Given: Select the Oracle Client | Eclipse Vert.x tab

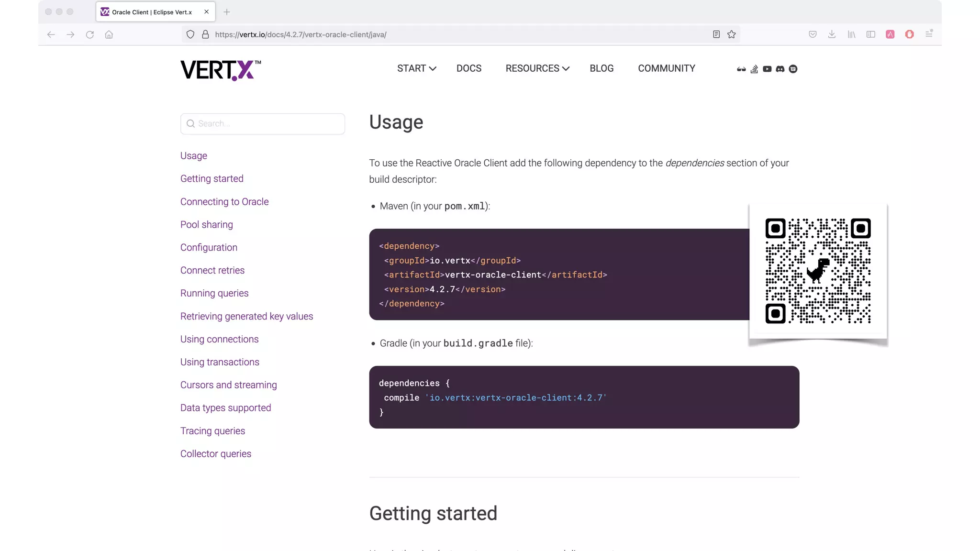Looking at the screenshot, I should pyautogui.click(x=156, y=12).
